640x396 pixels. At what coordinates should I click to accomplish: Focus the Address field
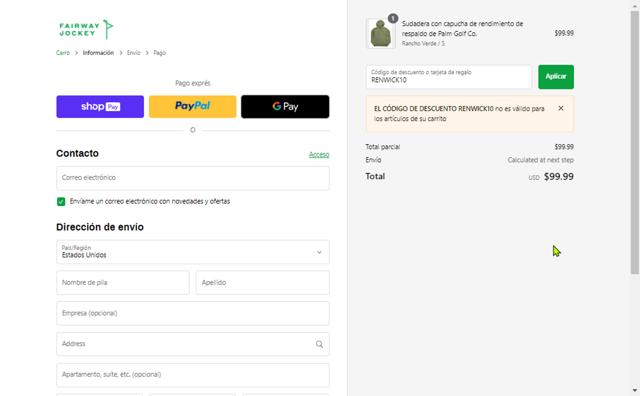click(x=193, y=344)
